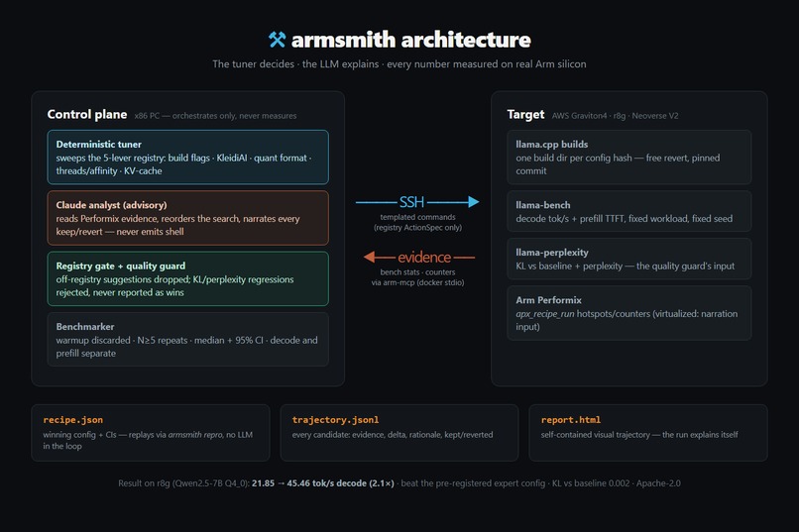Click the 'Registry gate + quality guard' heading

pyautogui.click(x=121, y=266)
